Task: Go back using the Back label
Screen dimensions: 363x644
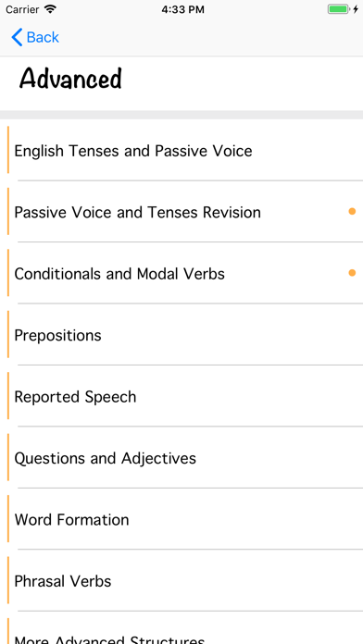Action: [43, 37]
